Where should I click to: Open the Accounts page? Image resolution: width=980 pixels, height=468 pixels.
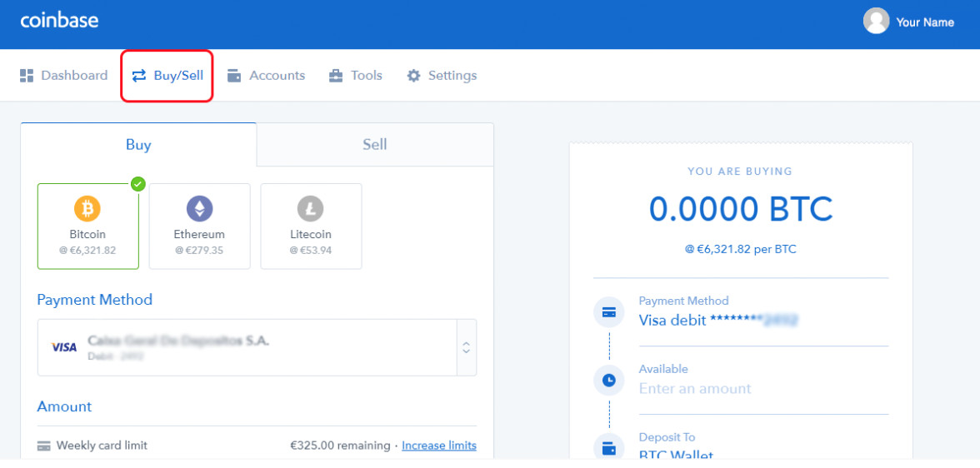click(267, 76)
